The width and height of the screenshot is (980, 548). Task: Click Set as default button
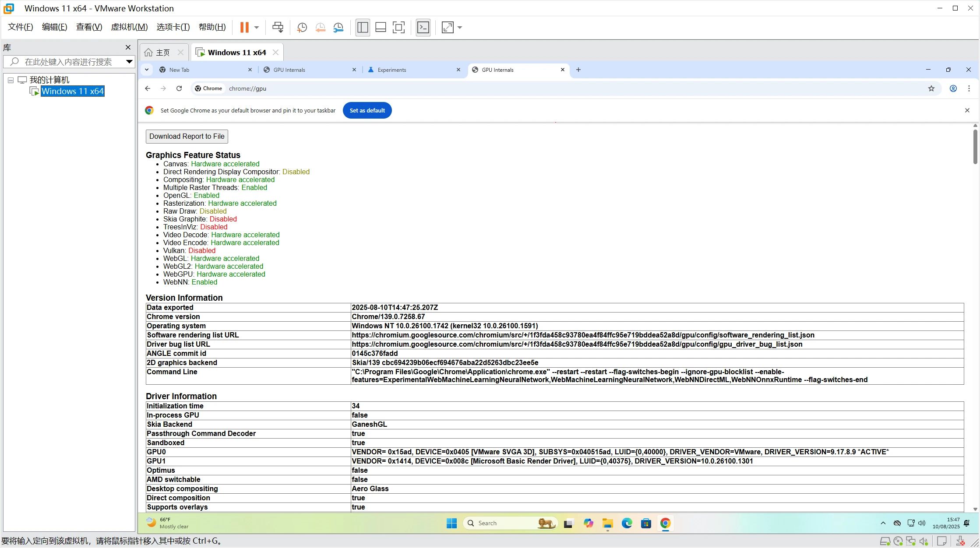tap(367, 110)
